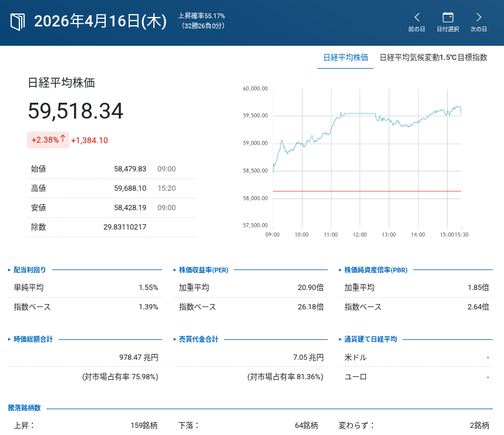Click the red up-arrow change indicator
The width and height of the screenshot is (504, 435).
tap(63, 139)
